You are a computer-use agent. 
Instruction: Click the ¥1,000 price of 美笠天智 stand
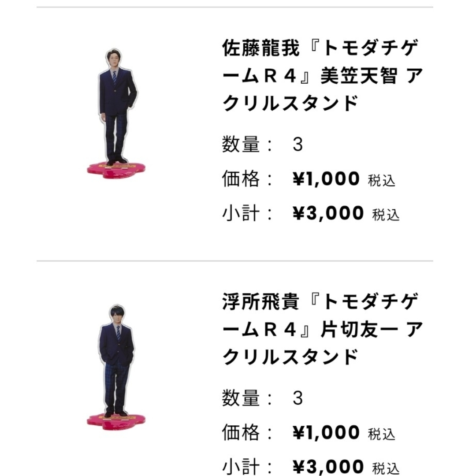click(x=326, y=179)
